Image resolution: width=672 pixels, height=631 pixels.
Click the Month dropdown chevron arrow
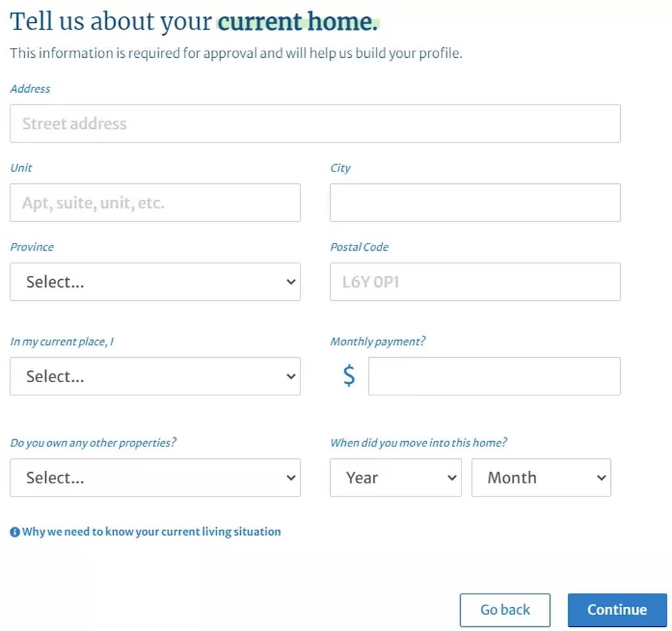click(601, 478)
